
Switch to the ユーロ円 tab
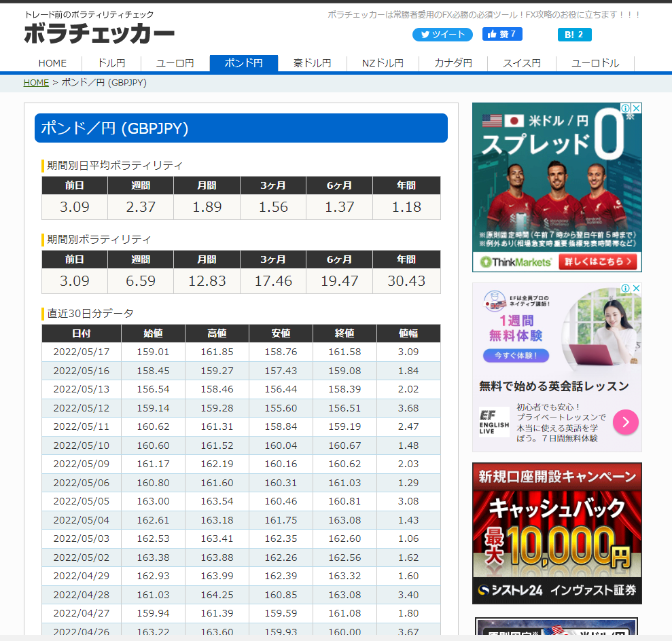[x=175, y=63]
